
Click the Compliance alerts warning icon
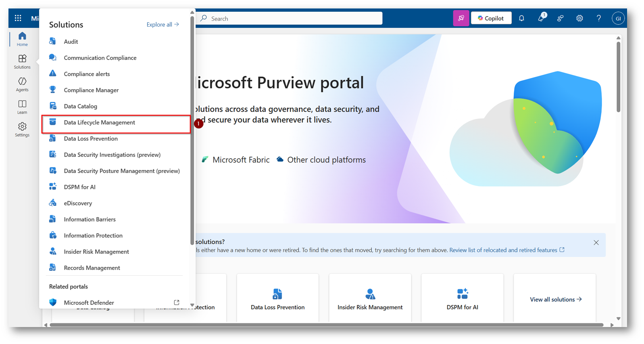(53, 73)
